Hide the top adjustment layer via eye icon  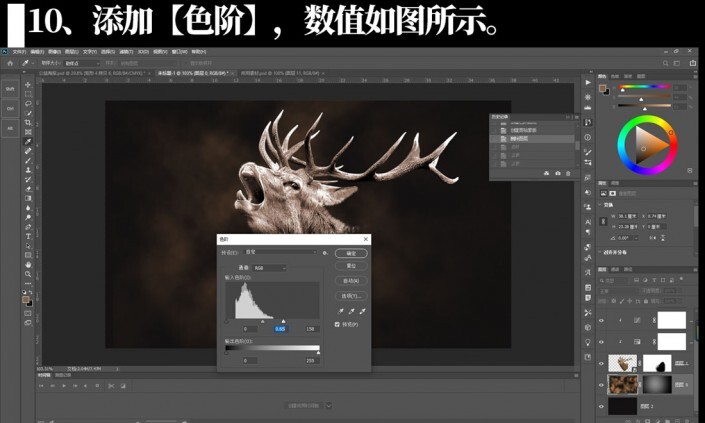pyautogui.click(x=601, y=321)
